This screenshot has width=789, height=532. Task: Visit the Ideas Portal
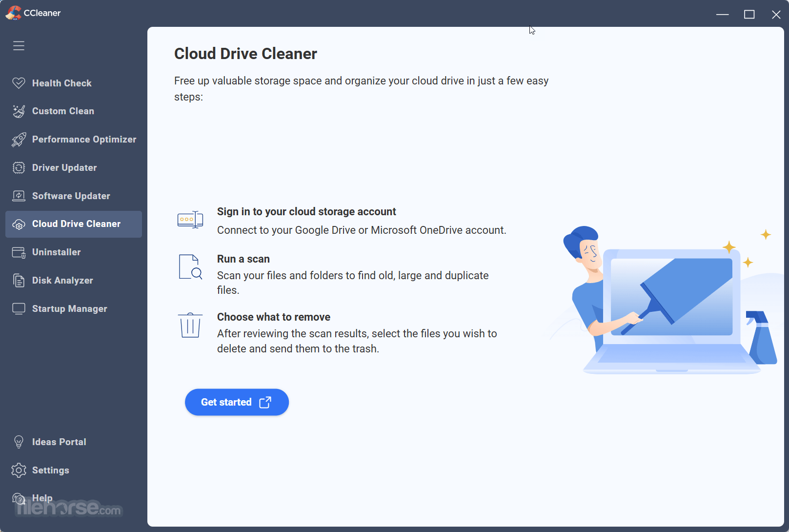click(x=74, y=442)
